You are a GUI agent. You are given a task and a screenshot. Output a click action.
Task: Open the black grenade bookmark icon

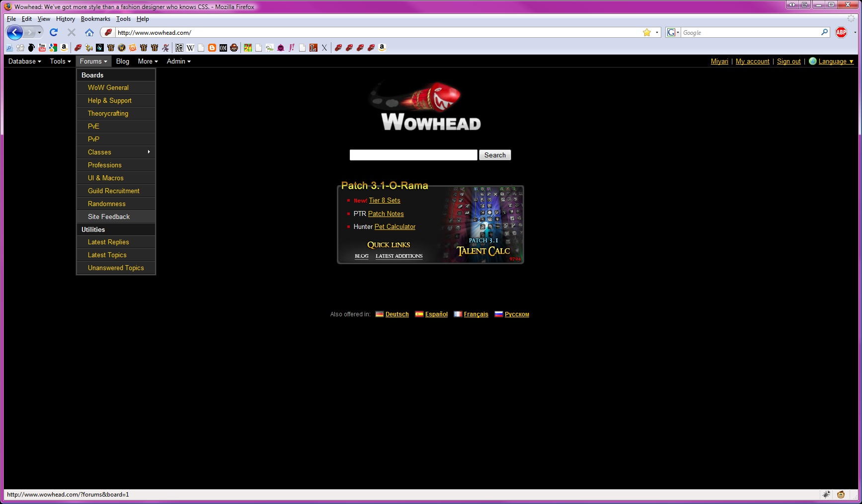(x=31, y=48)
